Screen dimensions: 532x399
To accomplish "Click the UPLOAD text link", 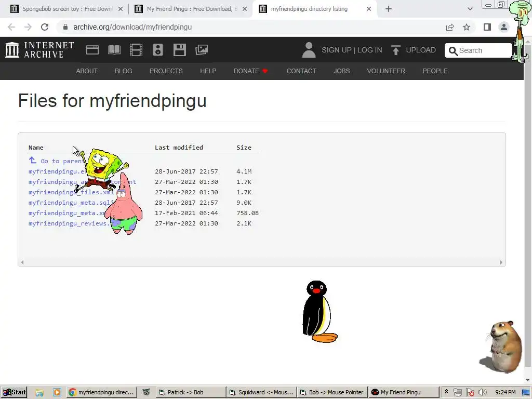I will click(x=421, y=50).
